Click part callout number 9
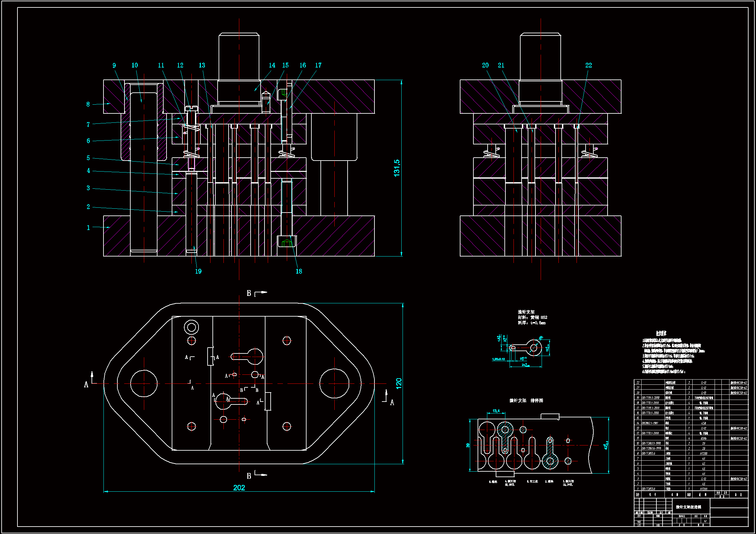The image size is (756, 534). pyautogui.click(x=114, y=66)
